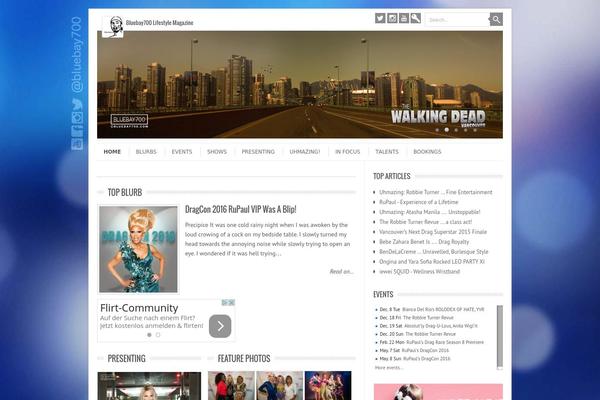Screen dimensions: 600x400
Task: Open the Twitter icon in the header
Action: [380, 18]
